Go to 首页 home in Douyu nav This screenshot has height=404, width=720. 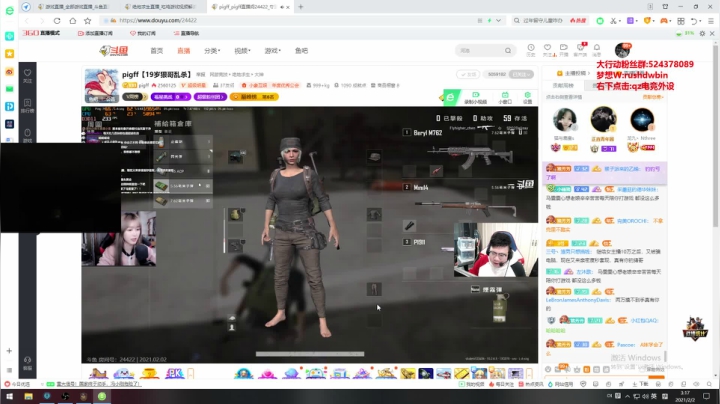click(x=157, y=50)
